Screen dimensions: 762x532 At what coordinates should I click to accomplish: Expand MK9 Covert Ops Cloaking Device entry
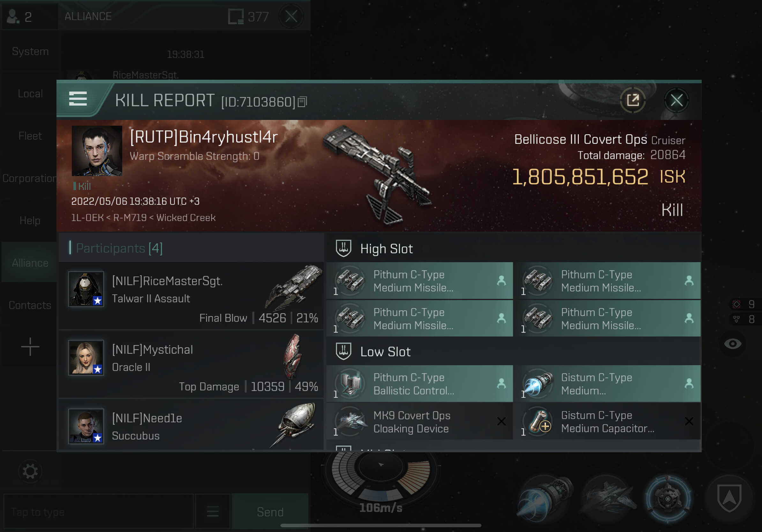[x=420, y=422]
